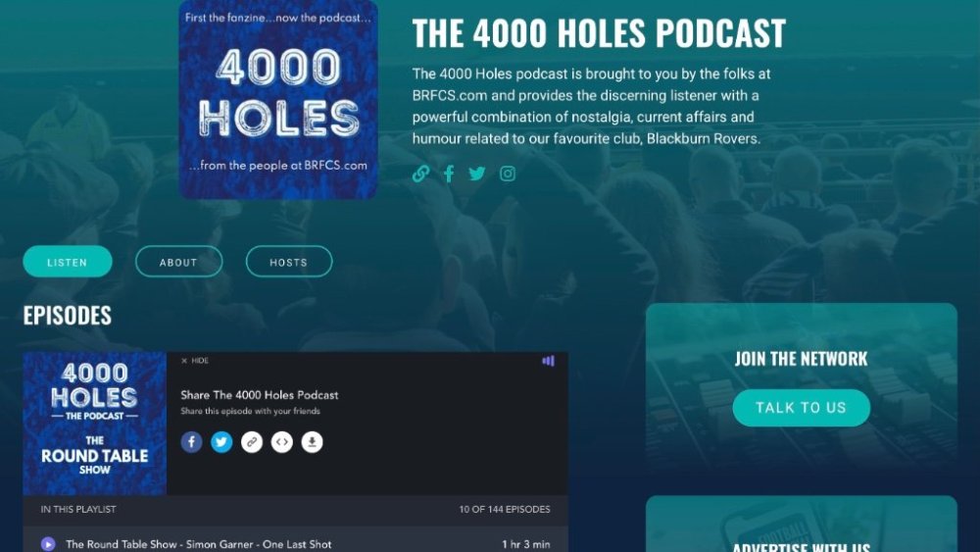Click the 10 of 144 Episodes label
The height and width of the screenshot is (552, 980).
click(505, 510)
